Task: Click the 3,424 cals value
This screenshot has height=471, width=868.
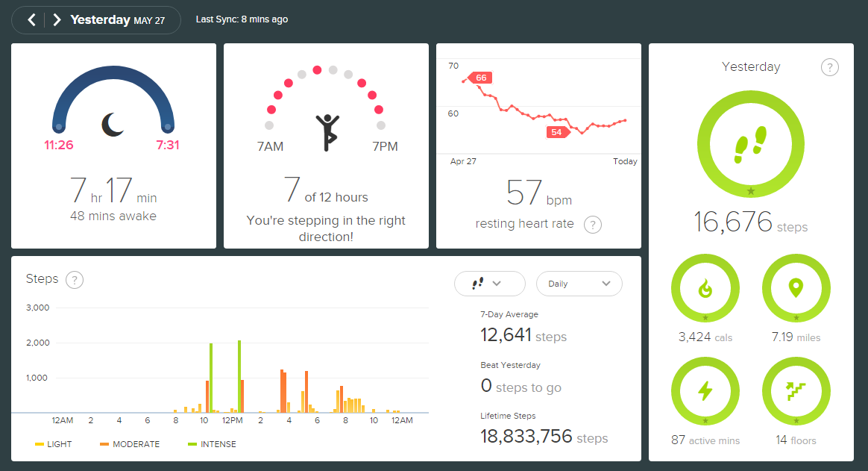Action: [705, 337]
